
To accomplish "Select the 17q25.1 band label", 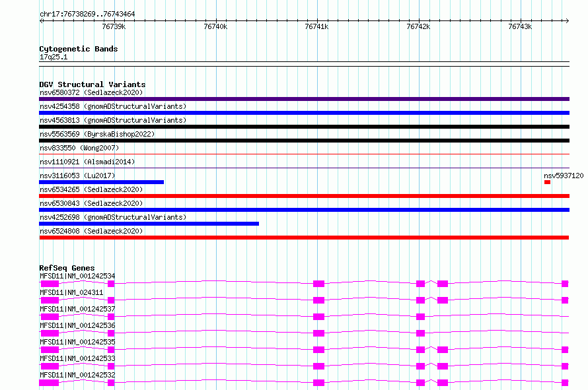I will pyautogui.click(x=54, y=57).
